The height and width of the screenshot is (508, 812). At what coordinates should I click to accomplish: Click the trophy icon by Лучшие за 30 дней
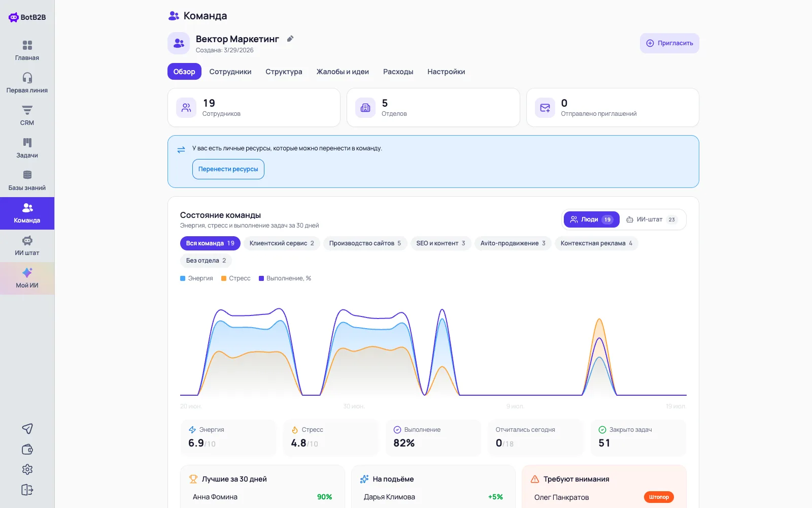point(193,479)
